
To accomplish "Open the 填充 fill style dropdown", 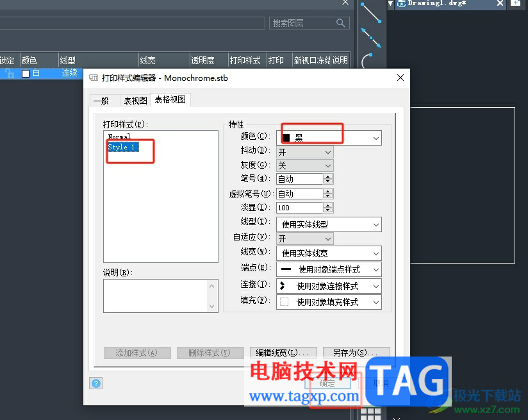I will coord(329,302).
